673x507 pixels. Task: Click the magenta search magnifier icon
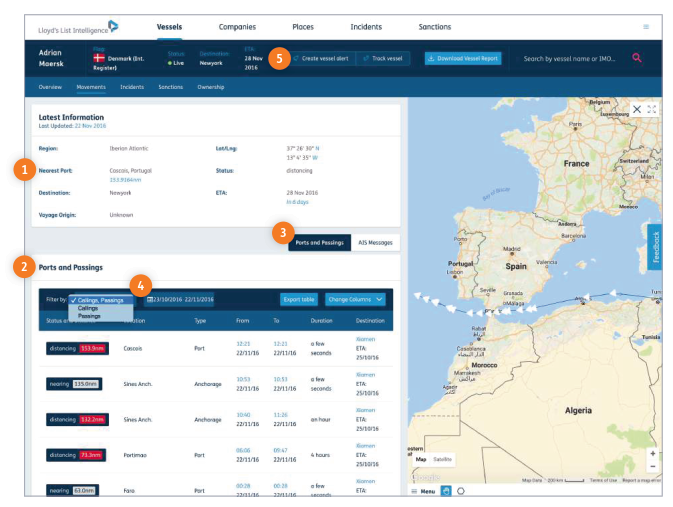point(637,58)
